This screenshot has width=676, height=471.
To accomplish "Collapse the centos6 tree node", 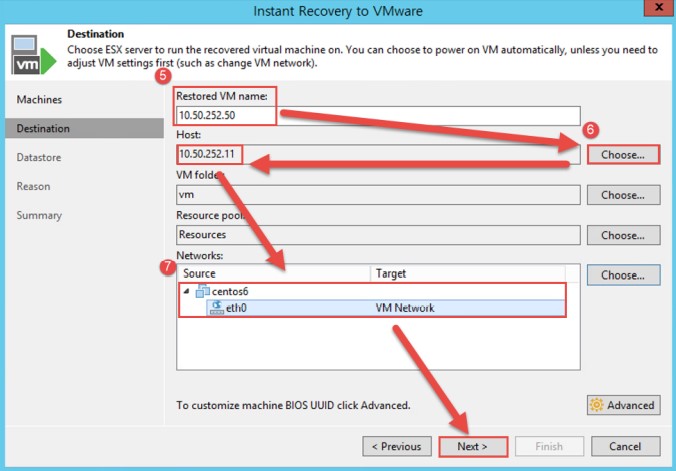I will [x=187, y=291].
